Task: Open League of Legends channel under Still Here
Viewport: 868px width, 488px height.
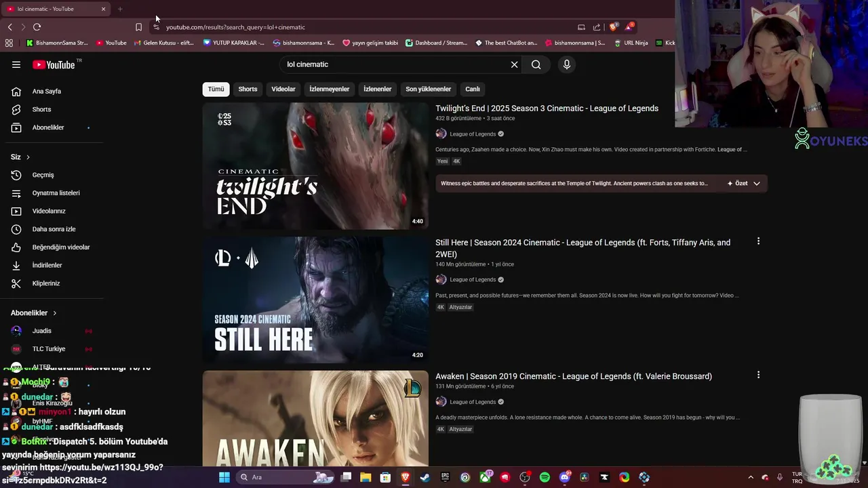Action: [473, 280]
